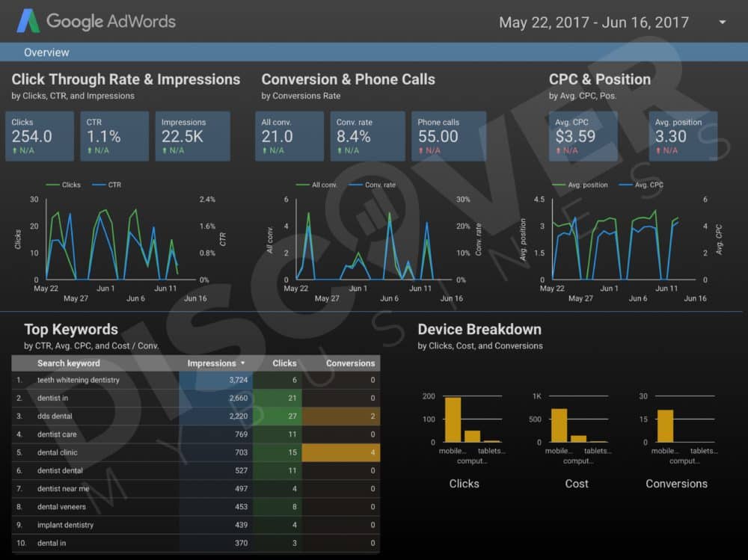Select the CTR 1.1% scorecard
This screenshot has width=748, height=560.
(114, 136)
